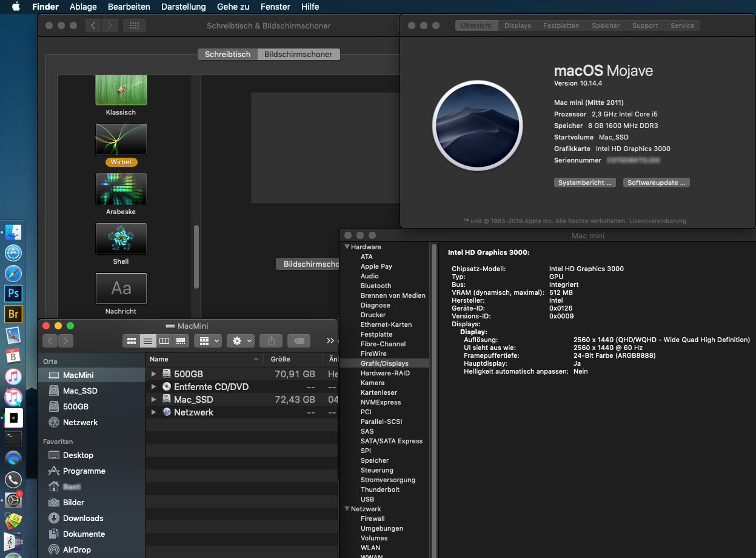The height and width of the screenshot is (558, 756).
Task: Show all preferences grid button
Action: coord(135,25)
